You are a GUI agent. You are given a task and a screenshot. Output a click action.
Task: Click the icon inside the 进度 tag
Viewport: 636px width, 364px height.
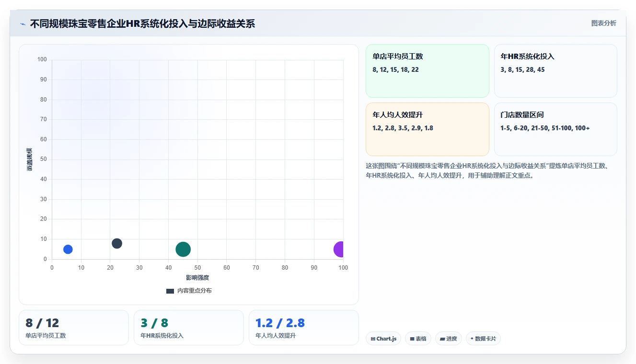click(442, 339)
